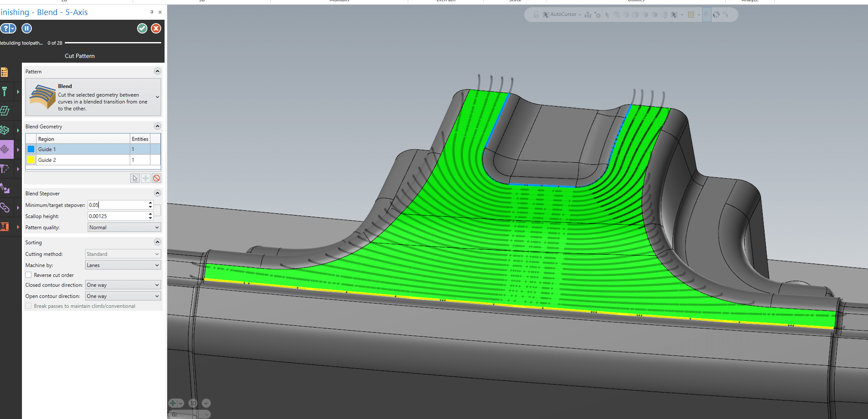868x419 pixels.
Task: Open the Pattern quality dropdown
Action: 124,228
